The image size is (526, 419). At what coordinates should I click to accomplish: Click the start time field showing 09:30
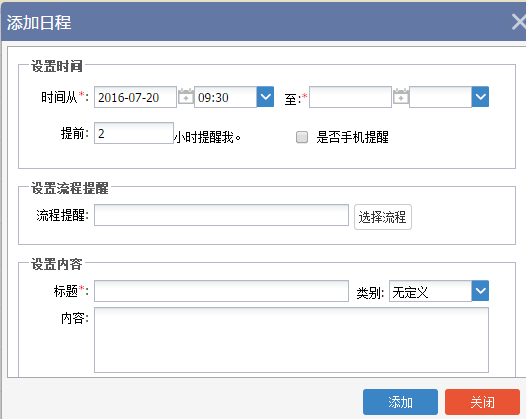click(x=225, y=97)
